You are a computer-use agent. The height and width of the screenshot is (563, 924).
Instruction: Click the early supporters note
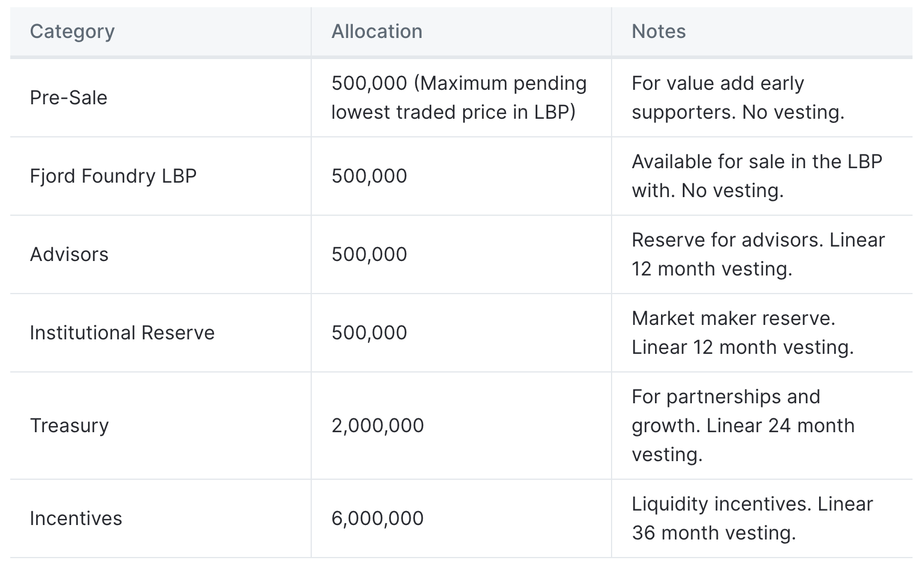click(738, 98)
